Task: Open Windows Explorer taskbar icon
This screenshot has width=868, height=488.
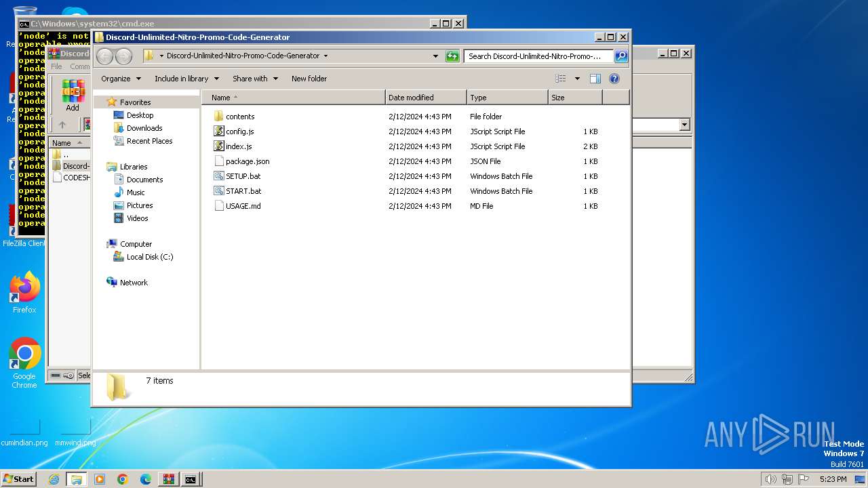Action: coord(77,479)
